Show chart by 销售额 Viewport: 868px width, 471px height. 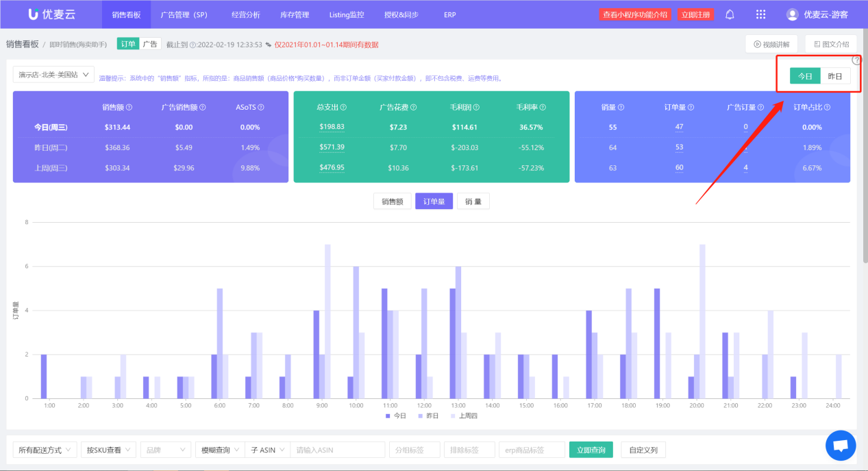click(392, 202)
